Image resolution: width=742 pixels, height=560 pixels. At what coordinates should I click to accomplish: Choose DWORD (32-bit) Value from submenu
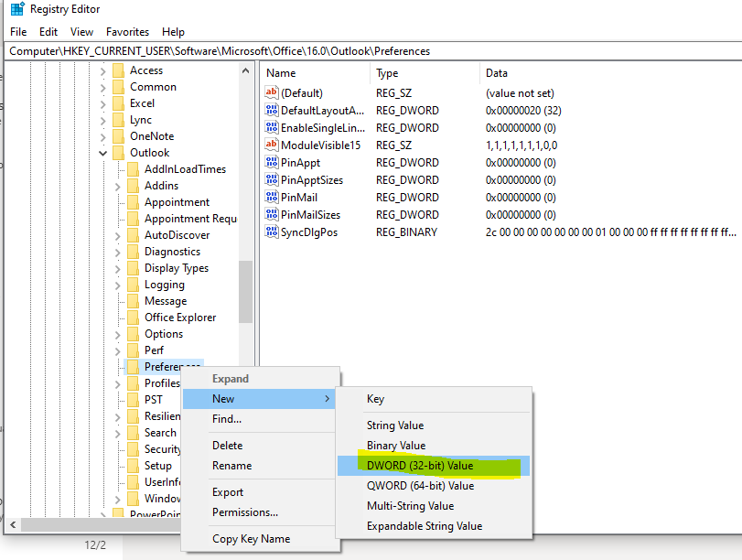420,466
